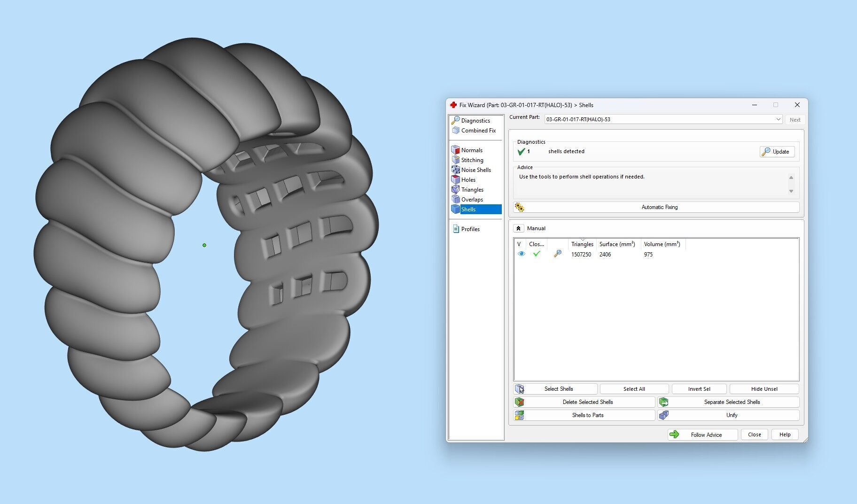Click the Noise Shells icon
The width and height of the screenshot is (857, 504).
click(455, 170)
